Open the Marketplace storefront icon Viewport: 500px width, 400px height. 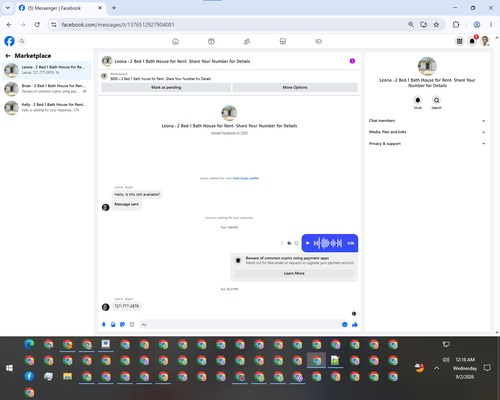click(x=283, y=41)
